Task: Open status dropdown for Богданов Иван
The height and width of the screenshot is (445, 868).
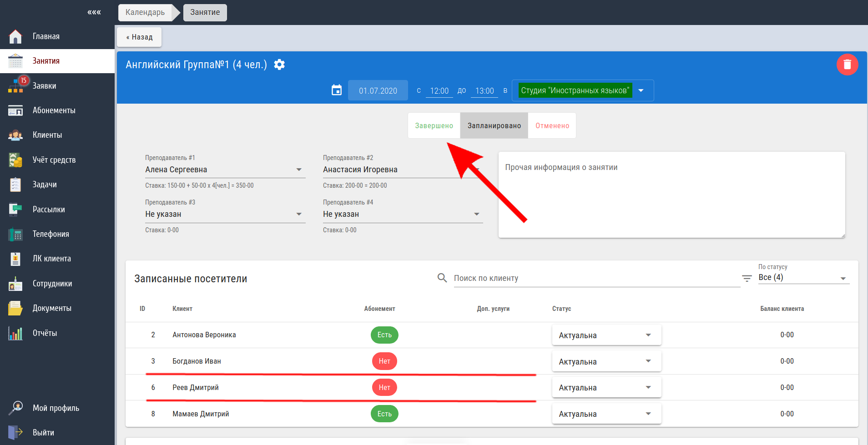Action: [606, 361]
